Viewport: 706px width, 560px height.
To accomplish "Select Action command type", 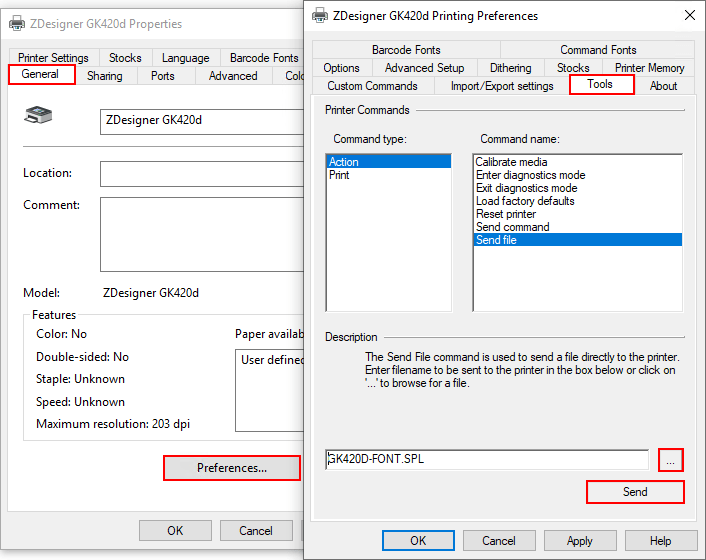I will pyautogui.click(x=389, y=162).
